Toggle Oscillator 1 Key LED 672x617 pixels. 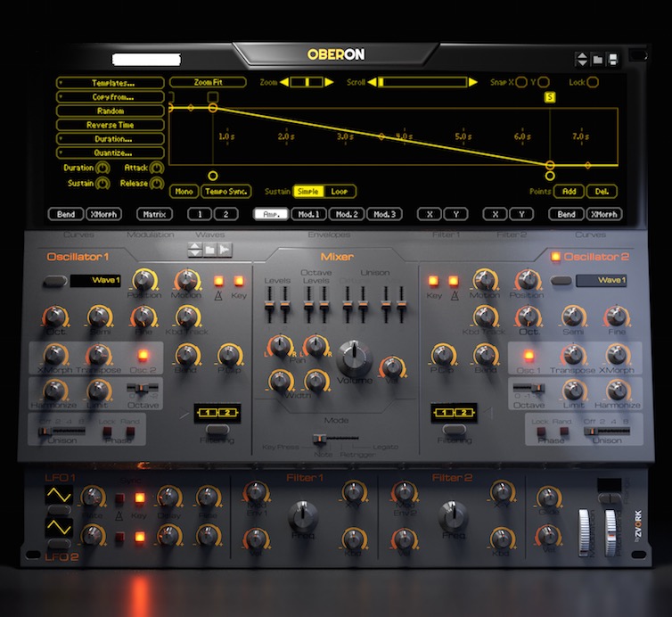coord(238,281)
